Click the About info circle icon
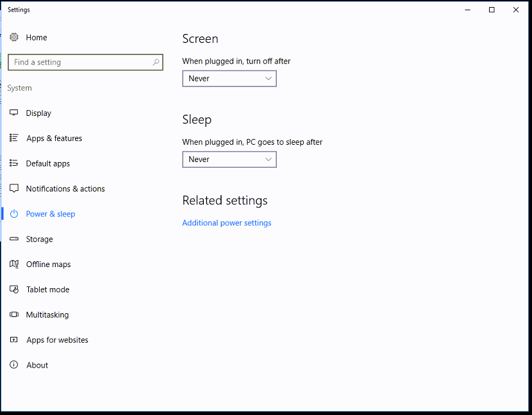 (x=14, y=365)
